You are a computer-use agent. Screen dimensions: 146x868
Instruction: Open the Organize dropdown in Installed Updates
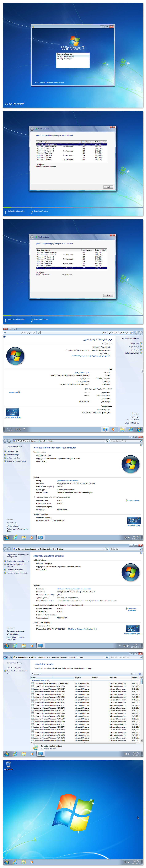(36, 674)
